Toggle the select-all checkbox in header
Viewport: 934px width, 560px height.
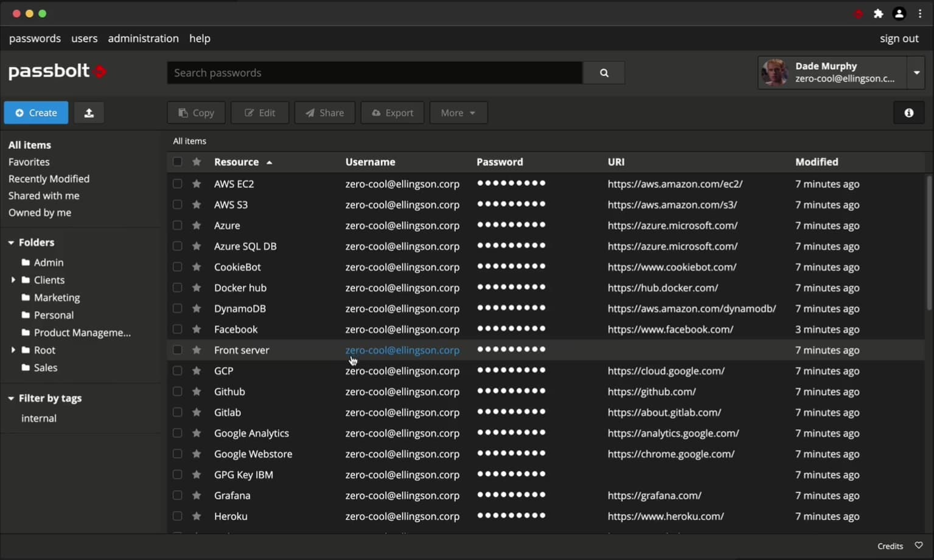[x=177, y=162]
